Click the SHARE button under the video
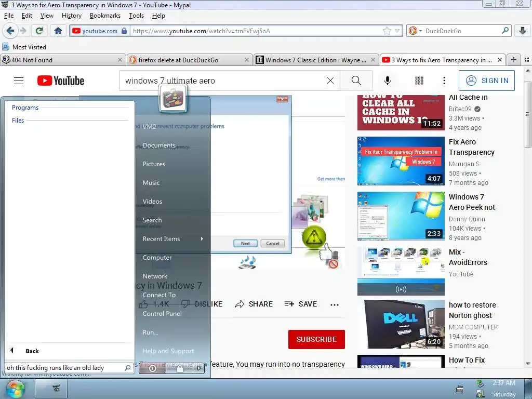 [254, 304]
